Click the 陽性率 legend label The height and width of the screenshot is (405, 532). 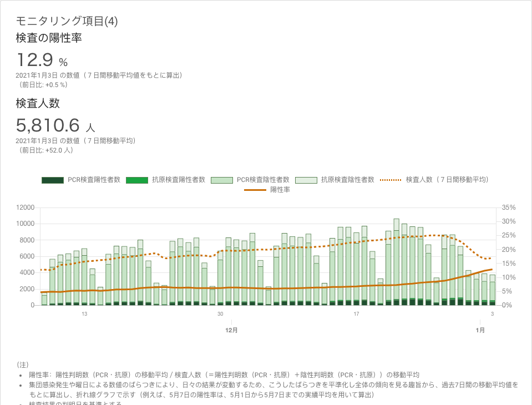pos(280,190)
